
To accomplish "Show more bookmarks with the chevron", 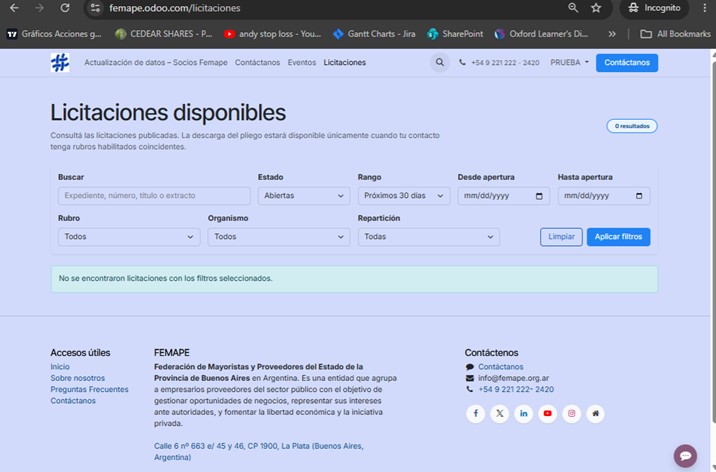I will coord(612,34).
